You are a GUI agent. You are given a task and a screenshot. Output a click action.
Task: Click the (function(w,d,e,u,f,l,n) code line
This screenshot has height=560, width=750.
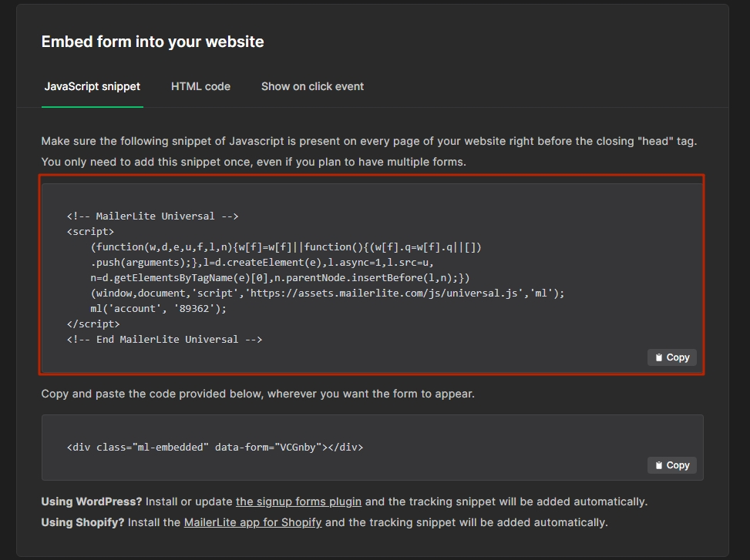(286, 247)
